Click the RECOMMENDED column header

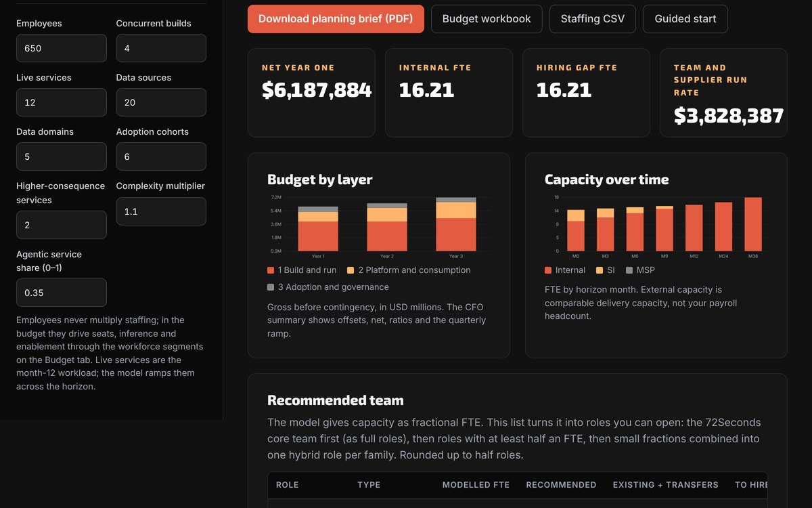561,485
